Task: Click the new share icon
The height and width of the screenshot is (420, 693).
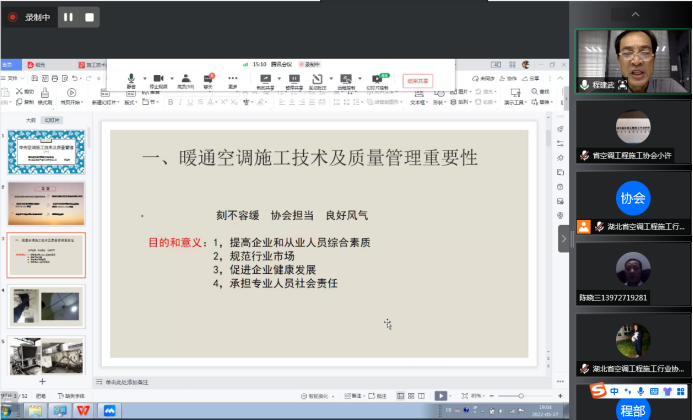Action: click(265, 81)
